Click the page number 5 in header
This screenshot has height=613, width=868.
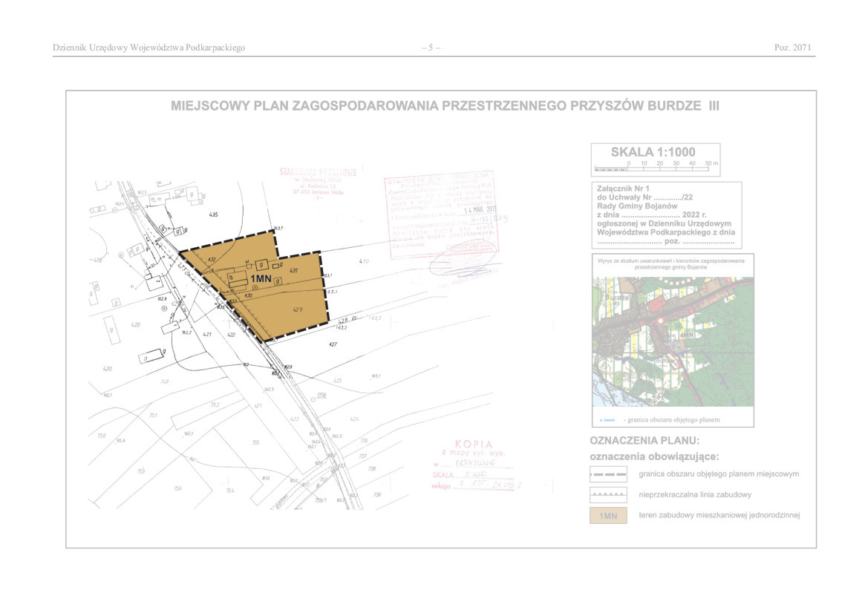tap(431, 47)
